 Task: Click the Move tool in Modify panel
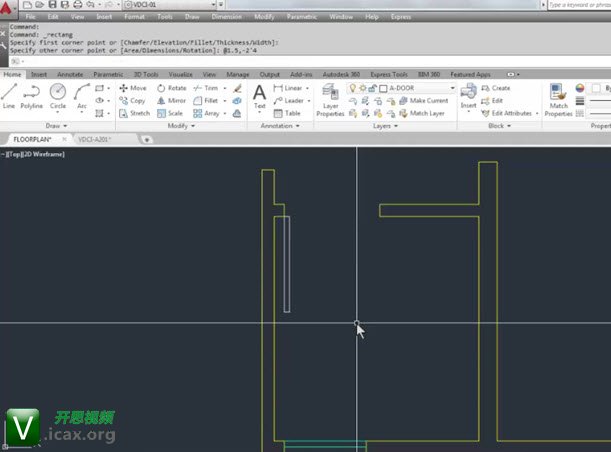click(x=132, y=88)
